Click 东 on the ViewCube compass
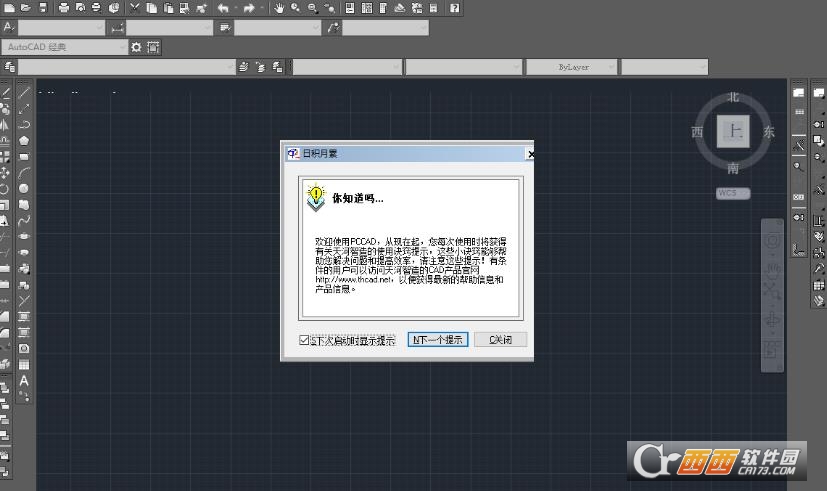Screen dimensions: 827x491 click(769, 132)
